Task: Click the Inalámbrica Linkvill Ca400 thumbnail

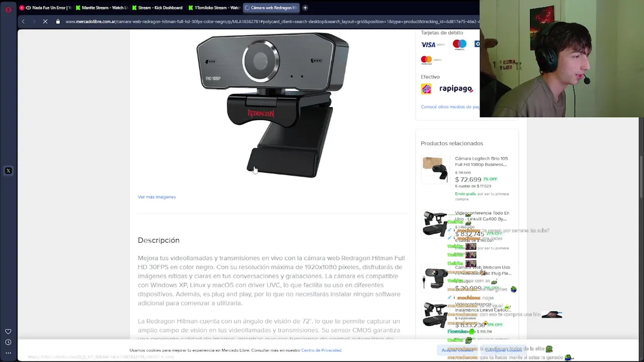Action: point(435,315)
